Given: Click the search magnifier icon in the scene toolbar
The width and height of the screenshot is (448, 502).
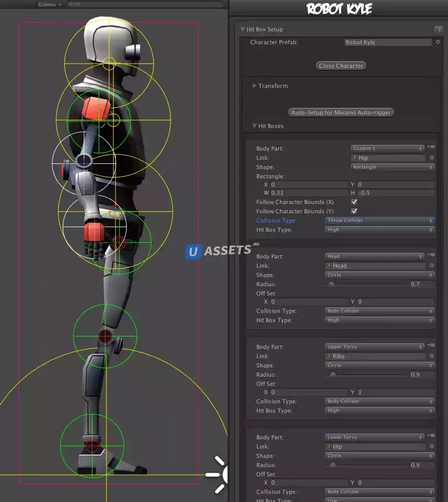Looking at the screenshot, I should pos(71,4).
